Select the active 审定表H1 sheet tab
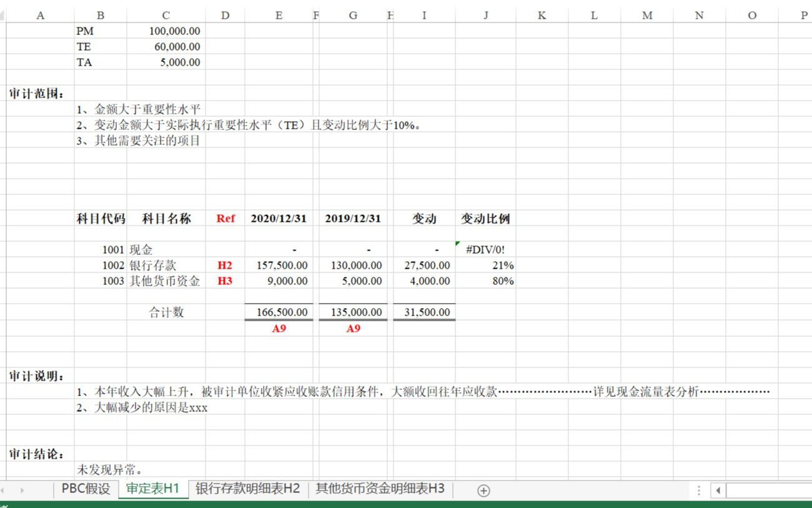 click(x=152, y=490)
